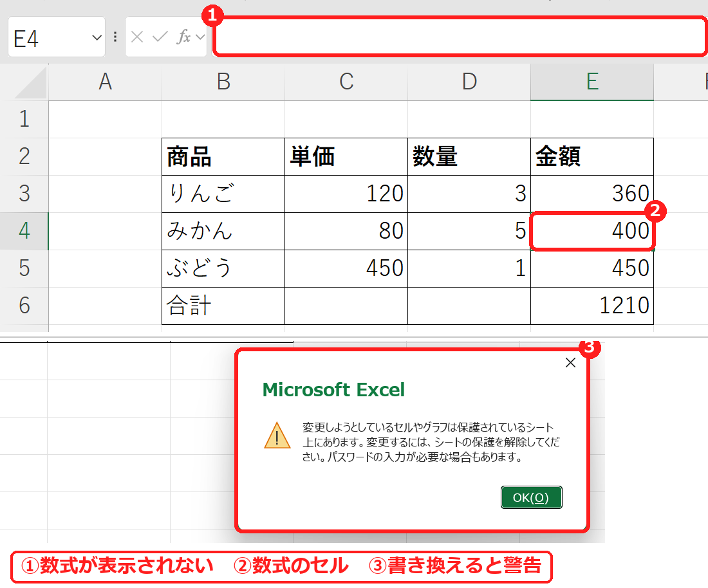Select column B header

223,82
